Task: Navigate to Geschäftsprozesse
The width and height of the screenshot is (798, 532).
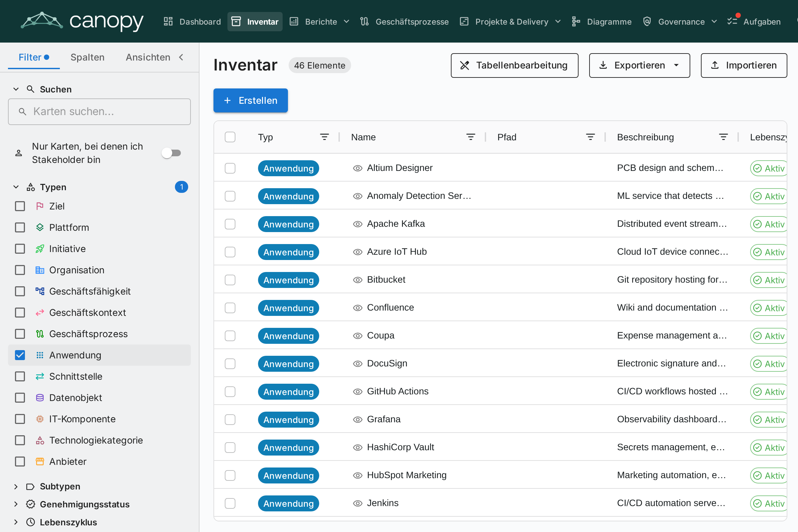Action: [404, 22]
